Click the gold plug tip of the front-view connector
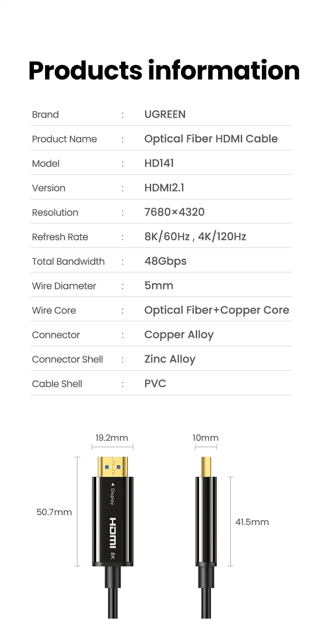 pyautogui.click(x=112, y=466)
